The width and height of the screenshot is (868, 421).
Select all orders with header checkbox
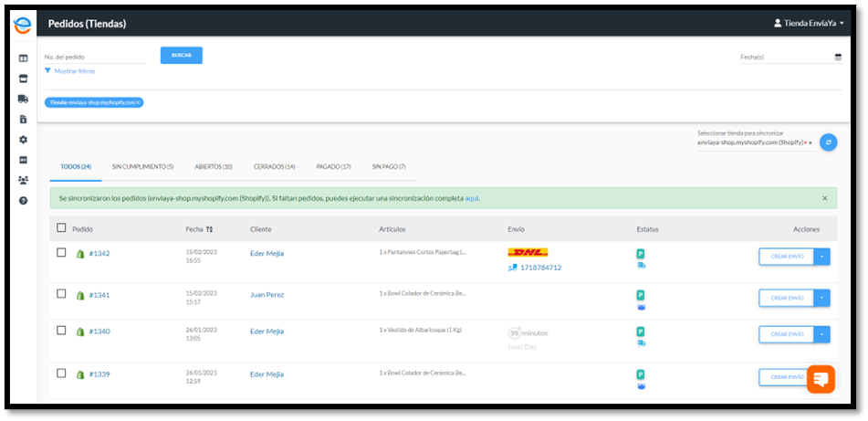61,227
